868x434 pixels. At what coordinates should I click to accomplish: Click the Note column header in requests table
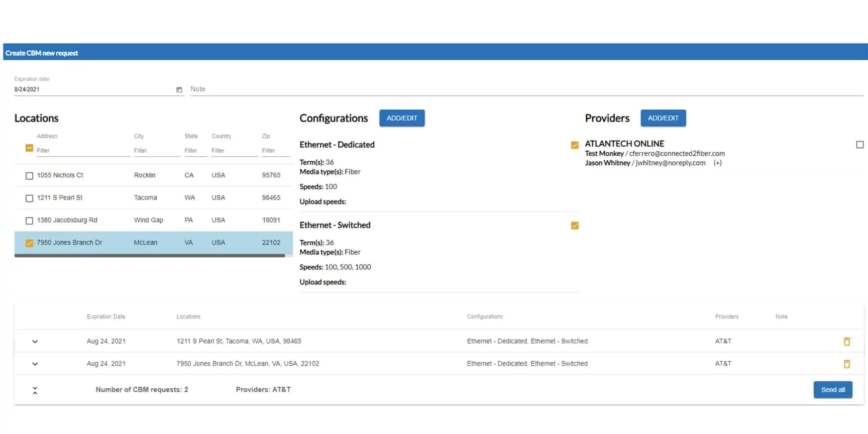781,317
